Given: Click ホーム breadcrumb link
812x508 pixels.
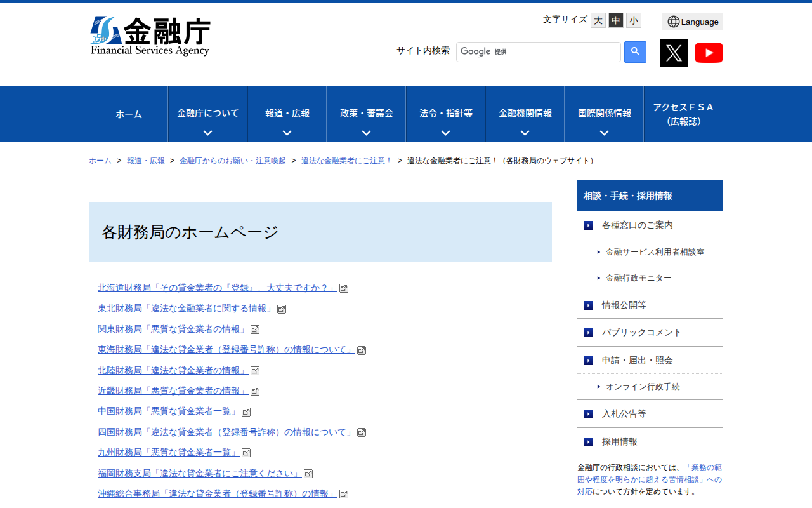Looking at the screenshot, I should 100,161.
